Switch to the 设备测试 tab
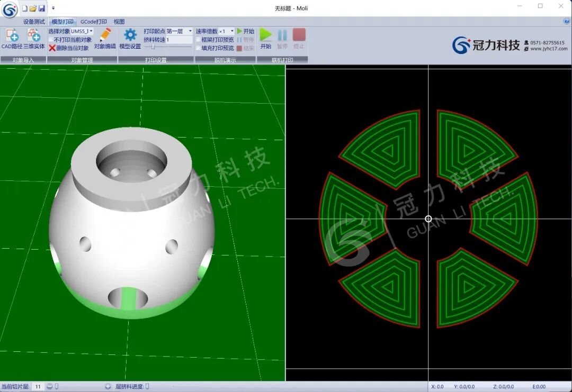The height and width of the screenshot is (392, 572). pos(34,22)
